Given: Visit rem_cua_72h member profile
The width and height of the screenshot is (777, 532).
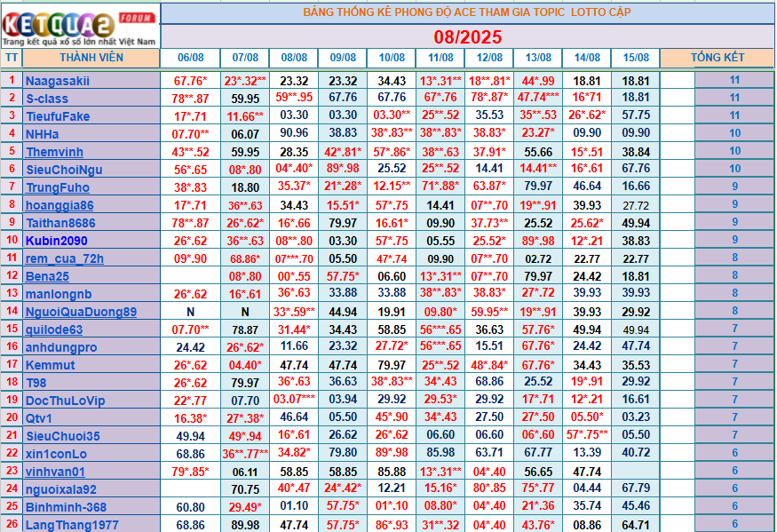Looking at the screenshot, I should pyautogui.click(x=65, y=258).
